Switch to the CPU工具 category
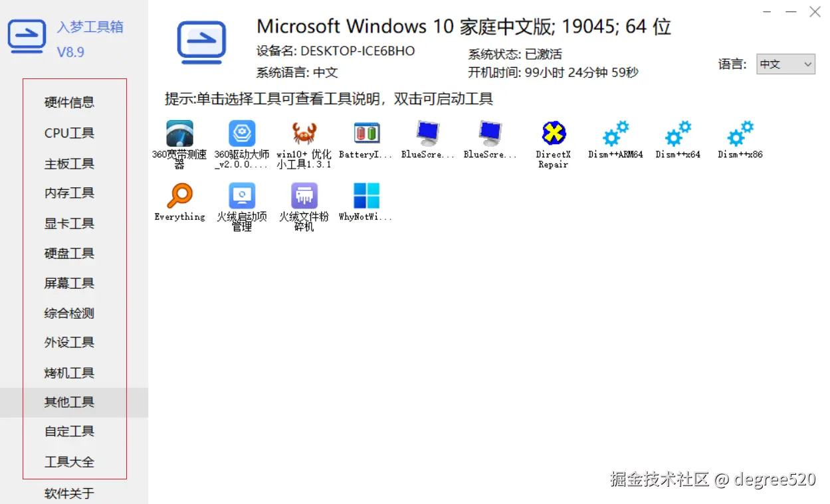This screenshot has width=830, height=504. pos(69,133)
